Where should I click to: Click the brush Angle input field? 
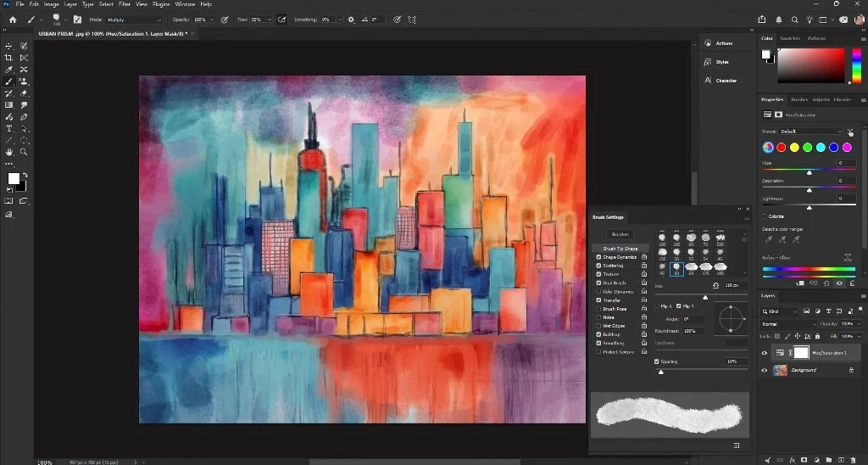click(x=693, y=319)
